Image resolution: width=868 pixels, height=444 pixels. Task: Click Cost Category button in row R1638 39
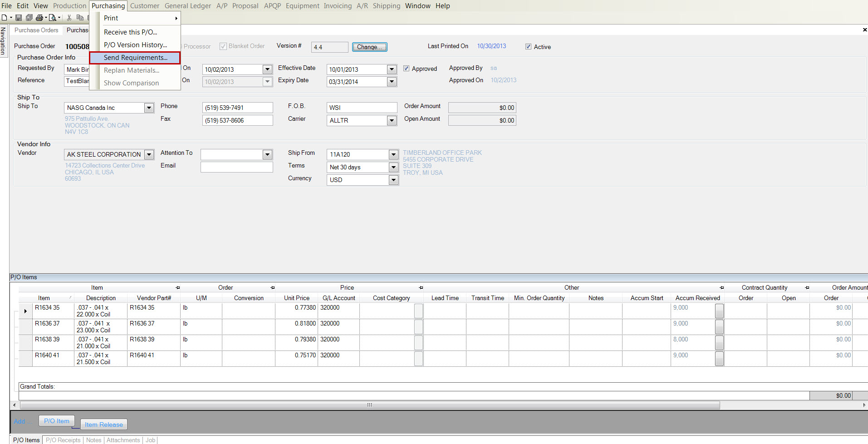click(419, 343)
